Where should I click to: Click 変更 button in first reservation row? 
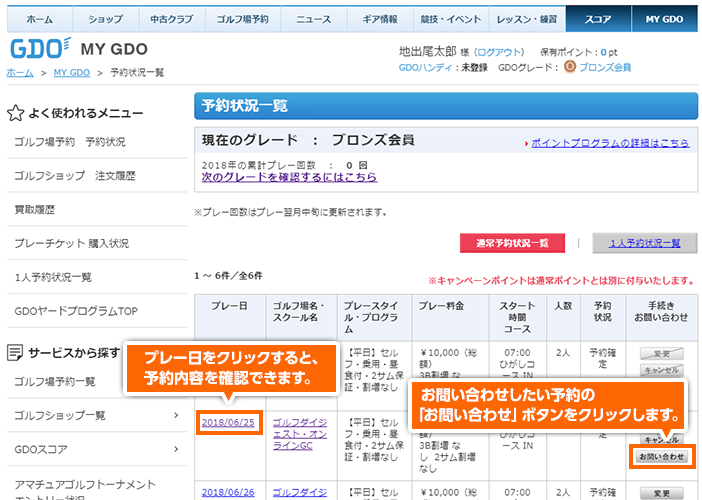(661, 354)
